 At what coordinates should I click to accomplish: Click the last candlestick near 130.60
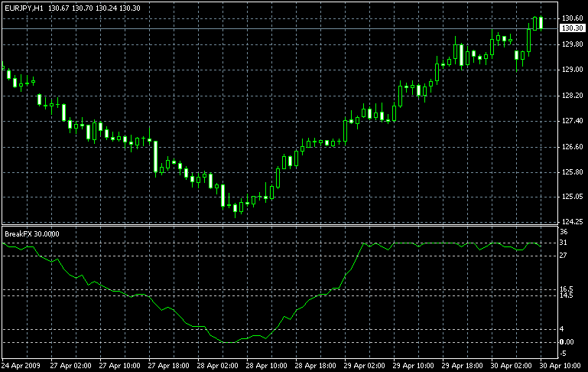(x=541, y=23)
